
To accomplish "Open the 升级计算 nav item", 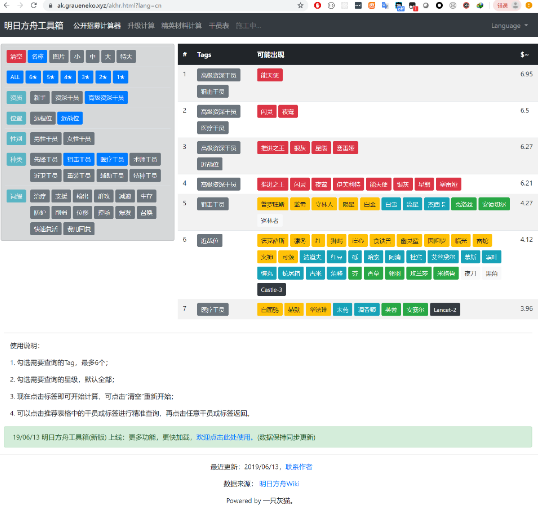I will click(x=141, y=26).
